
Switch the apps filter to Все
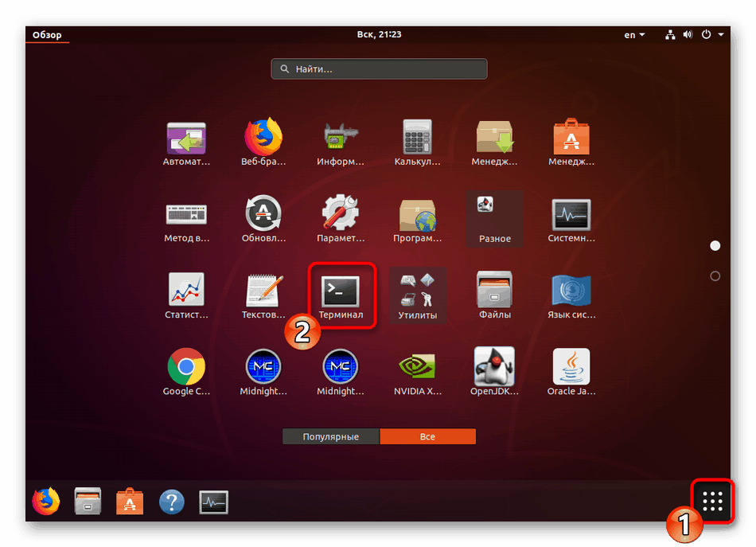point(428,436)
